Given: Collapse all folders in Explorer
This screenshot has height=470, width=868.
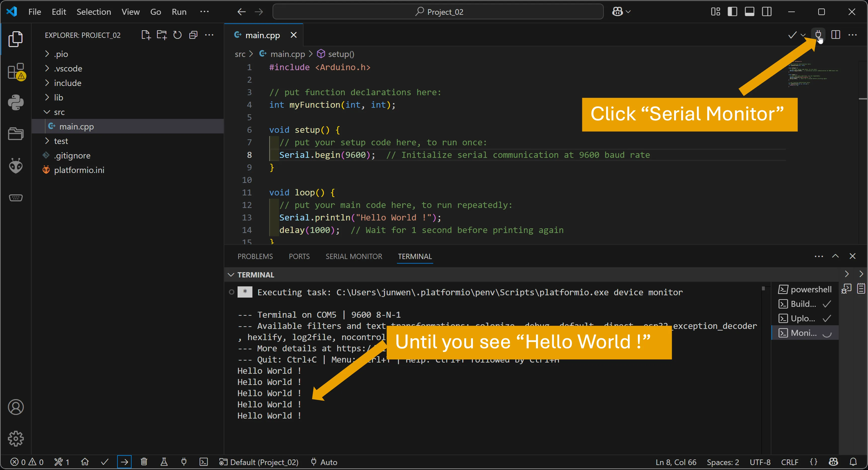Looking at the screenshot, I should point(193,35).
